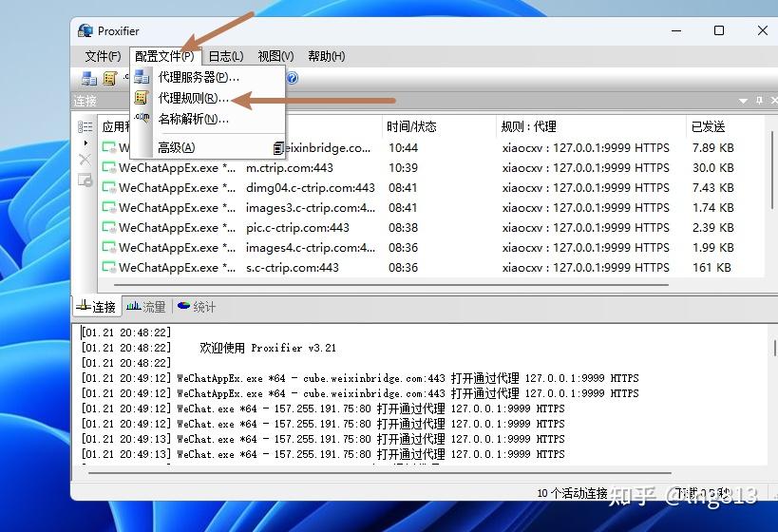Select the dimg04.c-ctrip.com:443 target cell
This screenshot has height=532, width=778.
[x=310, y=187]
